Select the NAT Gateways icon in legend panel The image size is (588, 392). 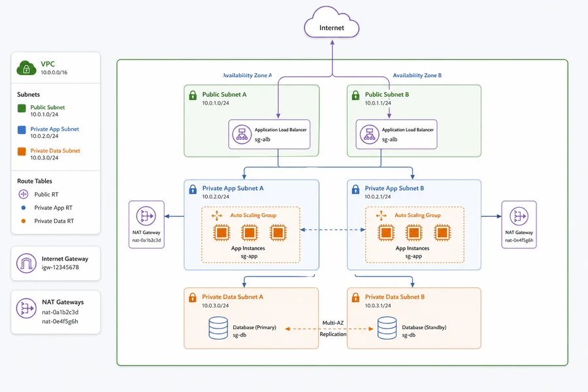[26, 308]
